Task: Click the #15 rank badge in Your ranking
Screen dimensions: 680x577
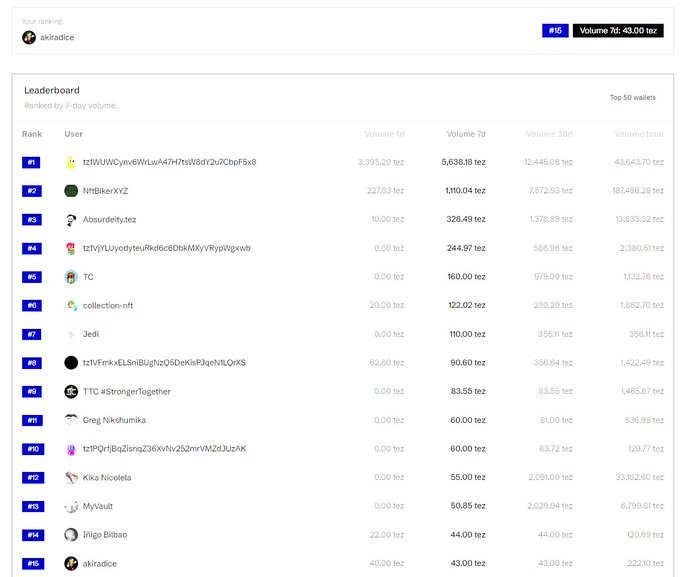Action: (x=555, y=30)
